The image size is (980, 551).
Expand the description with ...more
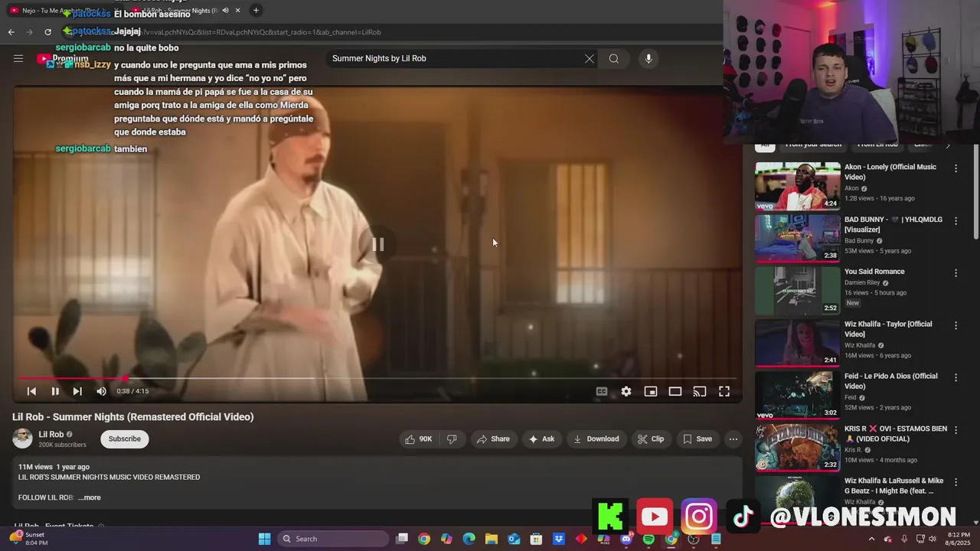tap(90, 497)
